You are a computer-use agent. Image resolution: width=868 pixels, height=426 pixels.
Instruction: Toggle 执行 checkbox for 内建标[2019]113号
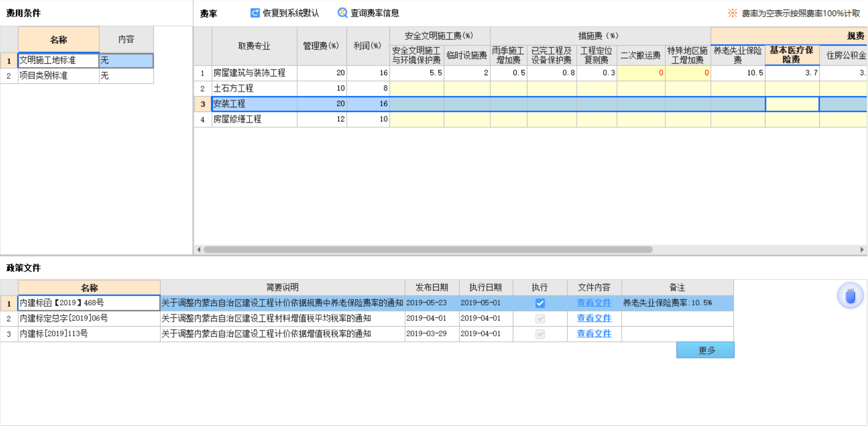(x=540, y=334)
